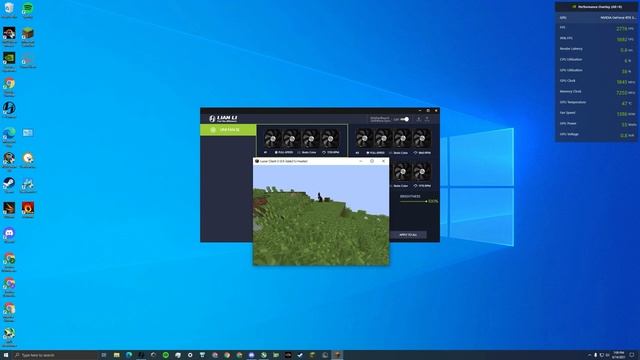The width and height of the screenshot is (640, 360).
Task: Select the lower-right group's rightmost fan
Action: coord(421,171)
